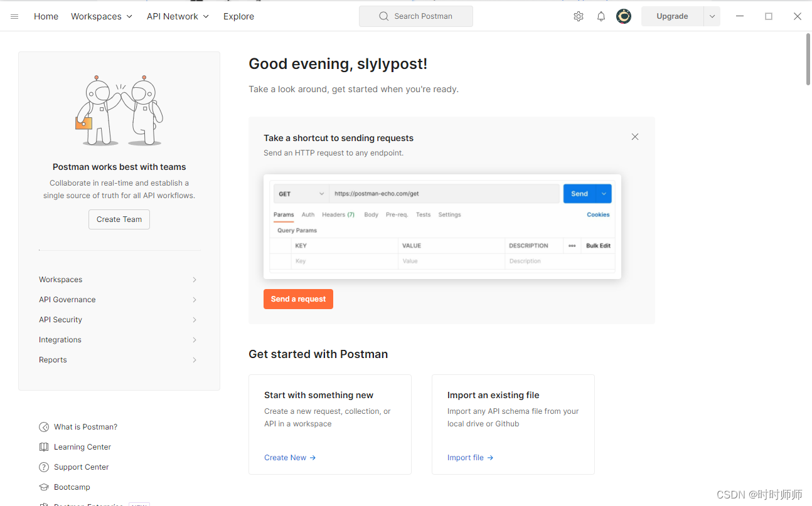812x506 pixels.
Task: Click the API Security label
Action: [60, 320]
